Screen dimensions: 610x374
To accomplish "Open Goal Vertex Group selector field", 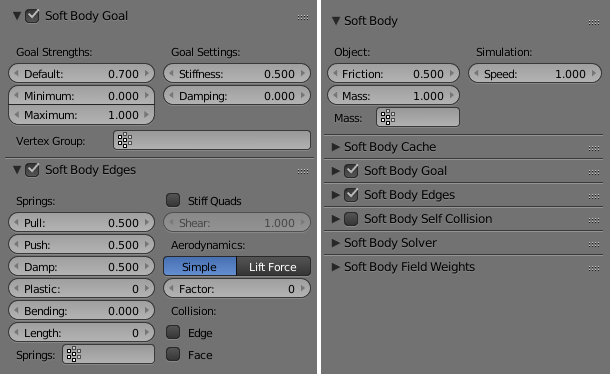I will click(212, 140).
